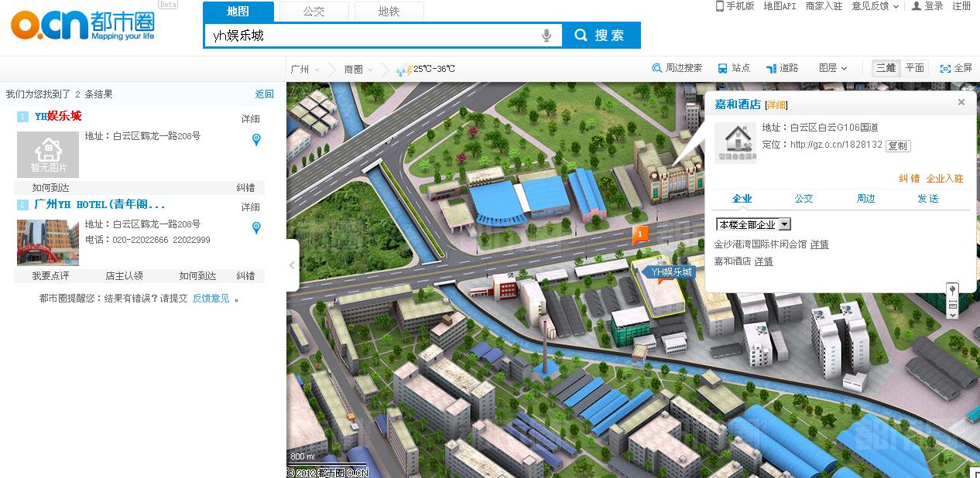Viewport: 980px width, 478px height.
Task: Click the 广州YH HOTEL photo thumbnail
Action: coord(48,243)
